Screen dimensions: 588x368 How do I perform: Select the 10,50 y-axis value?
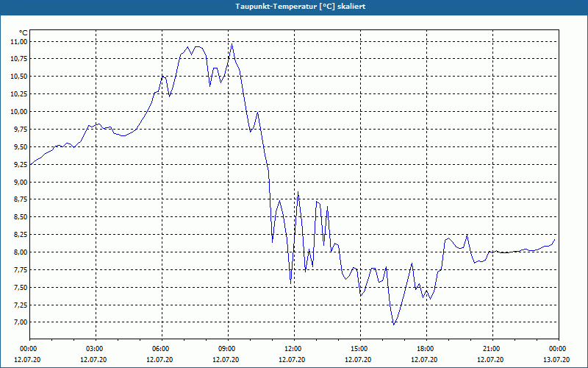pos(18,77)
